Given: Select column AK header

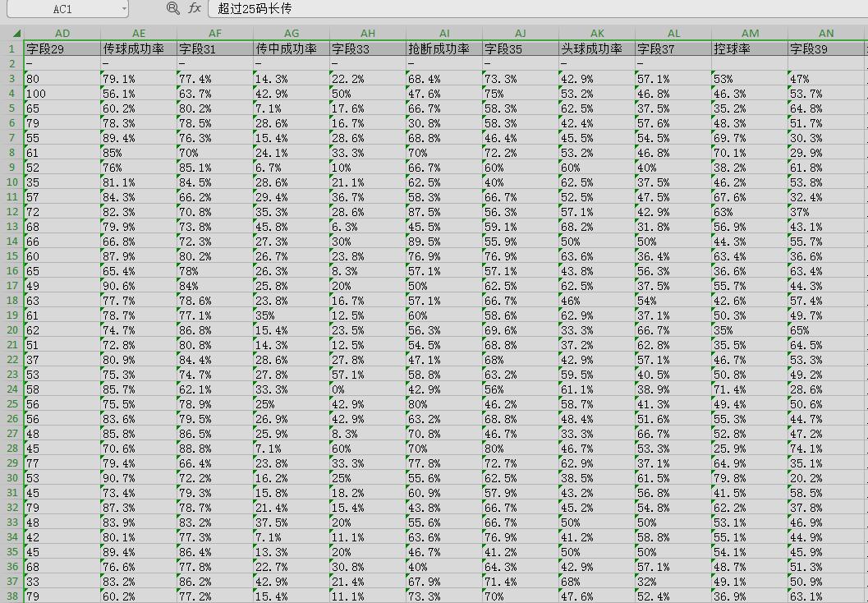Looking at the screenshot, I should (x=597, y=33).
